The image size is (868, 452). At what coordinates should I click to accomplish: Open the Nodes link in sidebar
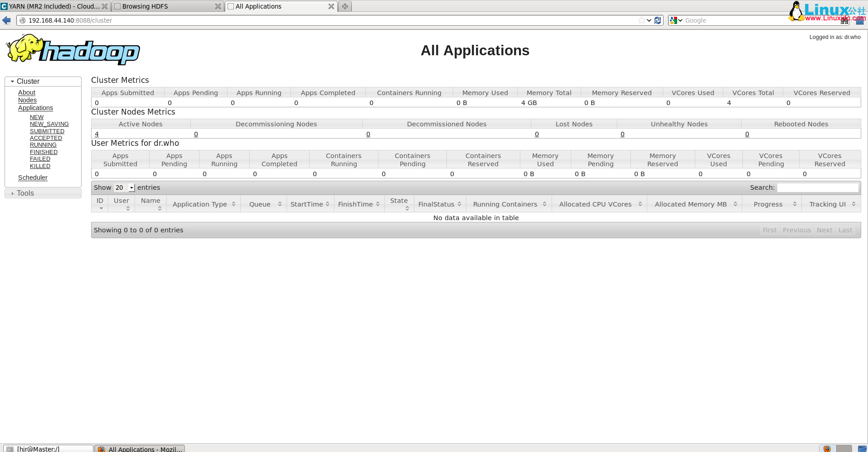pyautogui.click(x=27, y=100)
